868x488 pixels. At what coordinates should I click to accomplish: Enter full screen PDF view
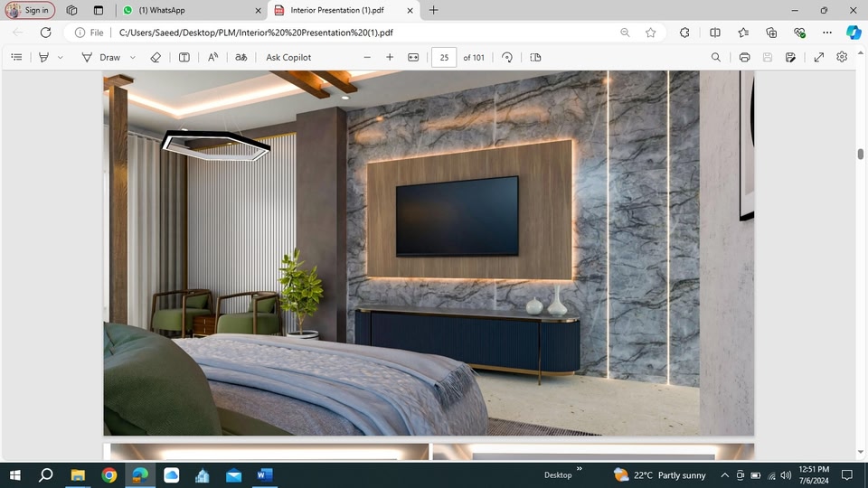click(x=818, y=57)
